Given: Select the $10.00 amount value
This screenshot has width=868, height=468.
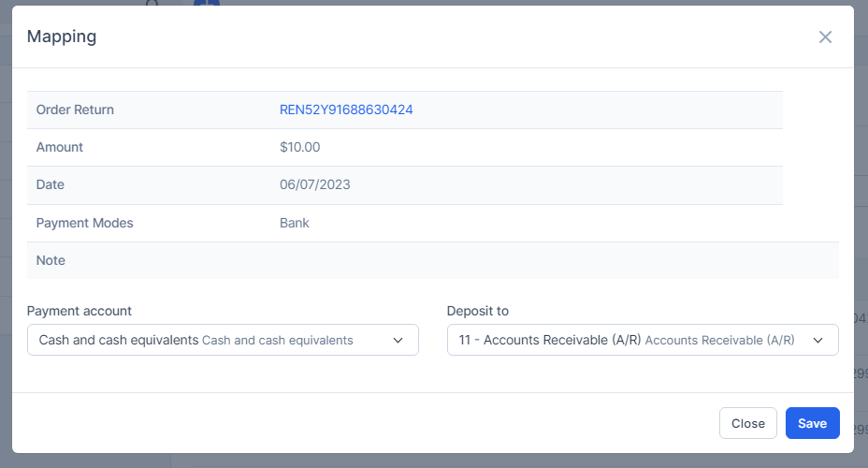Looking at the screenshot, I should 299,147.
